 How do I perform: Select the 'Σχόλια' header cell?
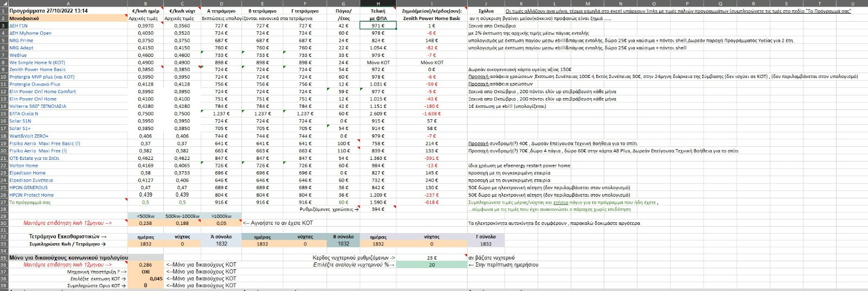coord(486,11)
